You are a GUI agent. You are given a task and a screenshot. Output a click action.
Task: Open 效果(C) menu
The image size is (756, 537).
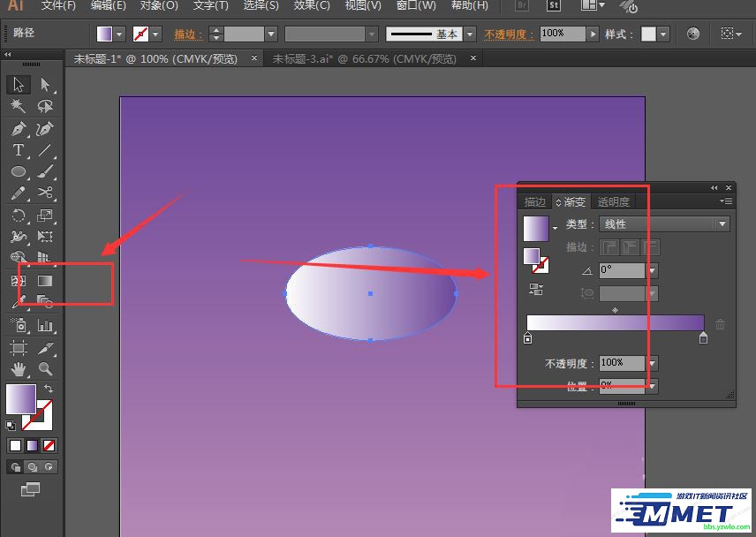(x=312, y=6)
